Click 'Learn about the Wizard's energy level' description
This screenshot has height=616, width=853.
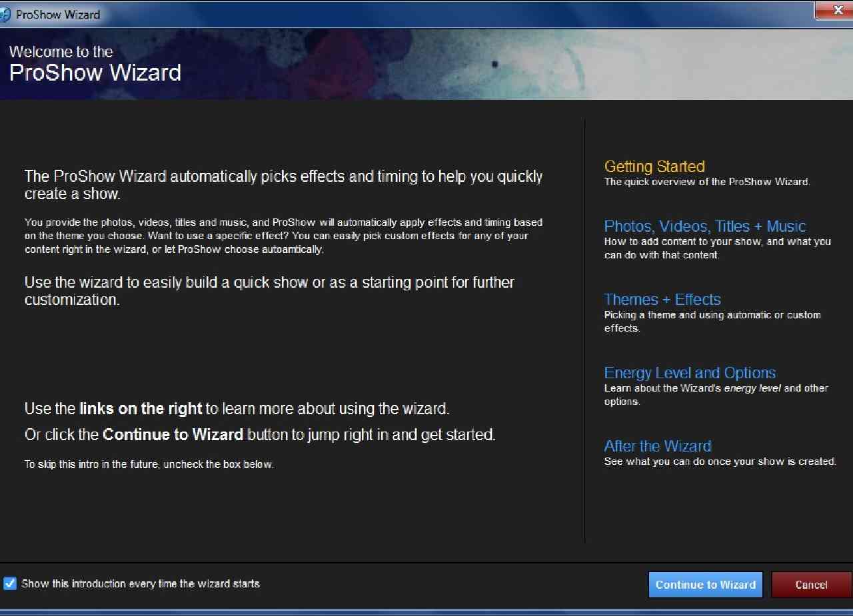point(716,395)
